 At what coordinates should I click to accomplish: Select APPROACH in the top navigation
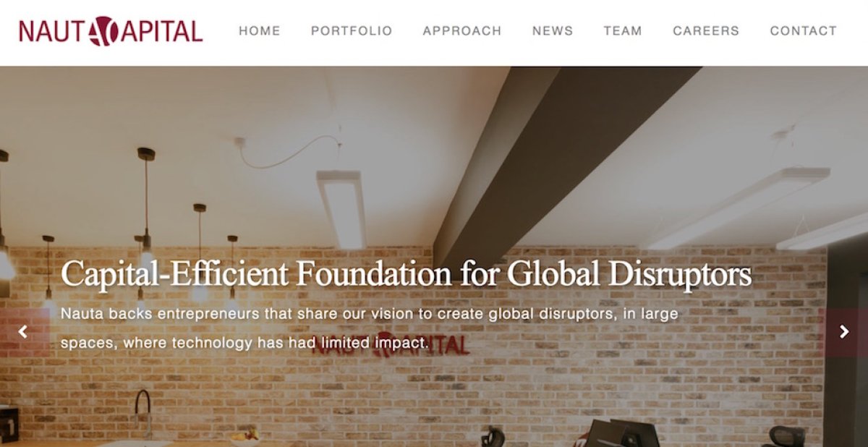pyautogui.click(x=462, y=31)
